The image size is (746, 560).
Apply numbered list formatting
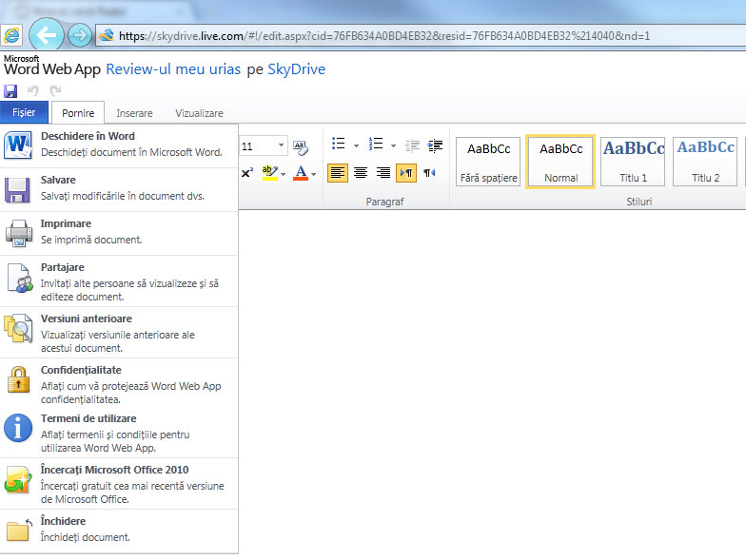pyautogui.click(x=376, y=144)
